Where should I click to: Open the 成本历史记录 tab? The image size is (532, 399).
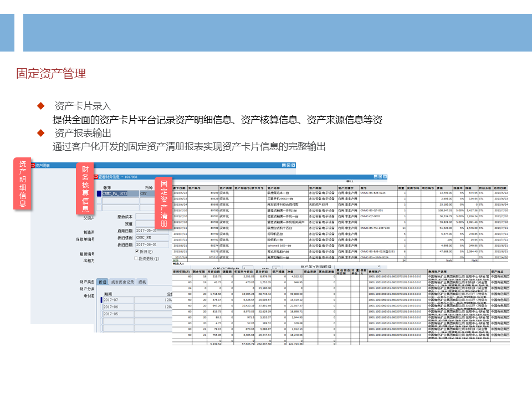(122, 282)
